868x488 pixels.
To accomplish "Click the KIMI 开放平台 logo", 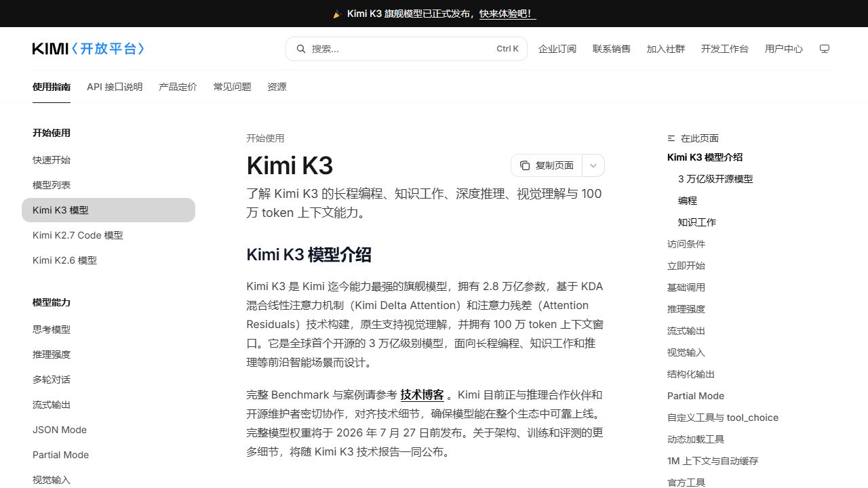I will (88, 49).
